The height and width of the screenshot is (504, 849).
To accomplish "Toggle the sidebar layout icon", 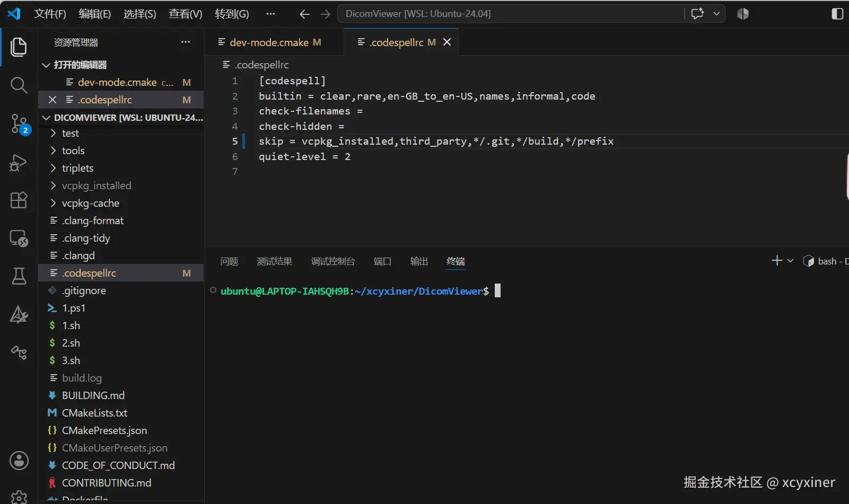I will point(837,14).
